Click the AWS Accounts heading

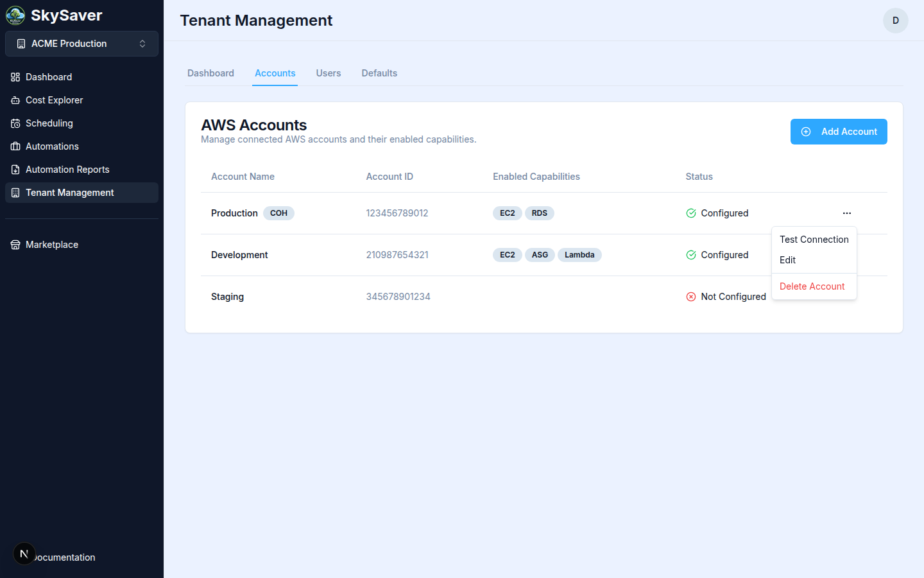(254, 125)
